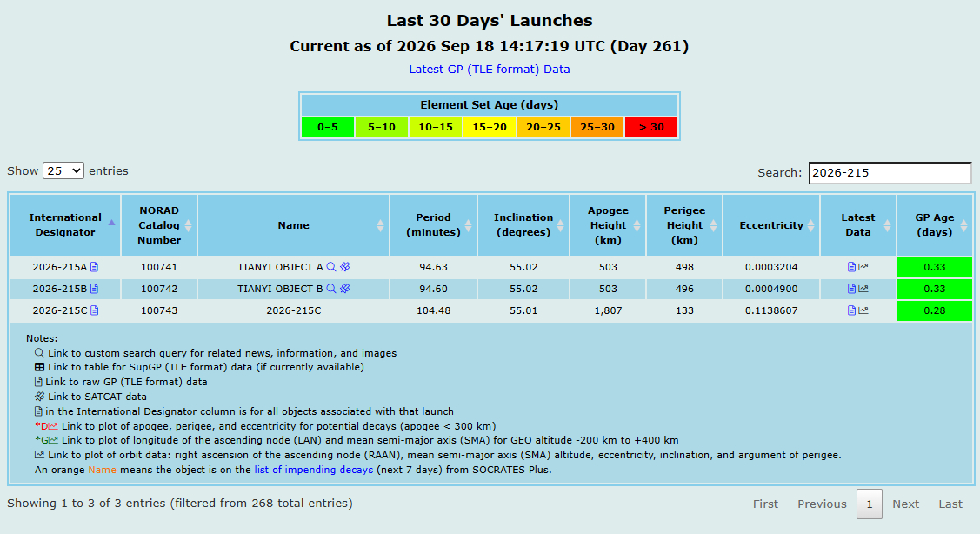Open orbit plot icon in 100743 row

[863, 310]
